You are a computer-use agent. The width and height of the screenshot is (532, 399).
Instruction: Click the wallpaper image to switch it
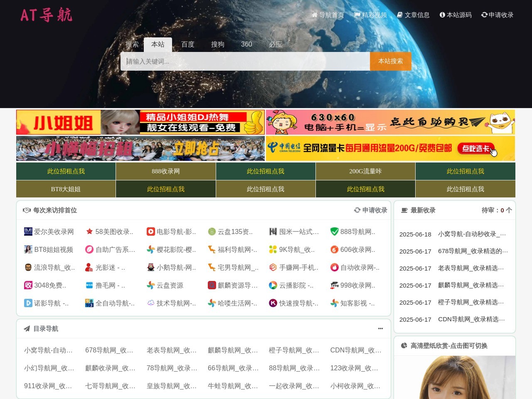(455, 377)
